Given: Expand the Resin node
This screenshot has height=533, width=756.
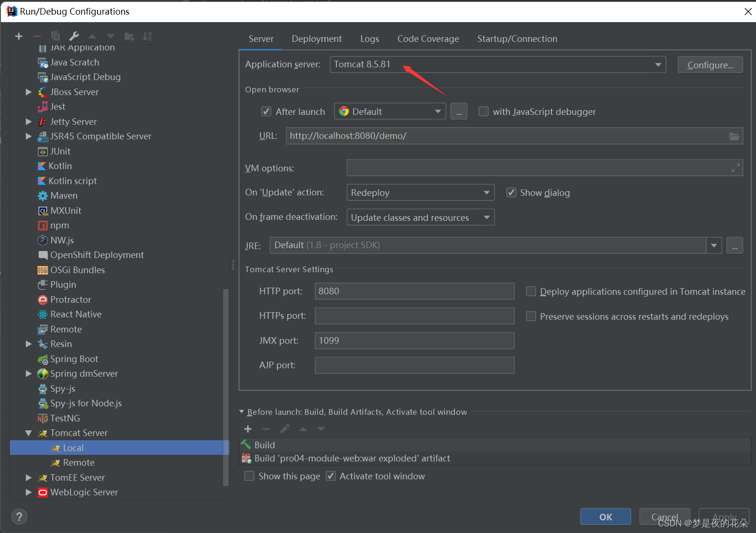Looking at the screenshot, I should click(x=29, y=344).
